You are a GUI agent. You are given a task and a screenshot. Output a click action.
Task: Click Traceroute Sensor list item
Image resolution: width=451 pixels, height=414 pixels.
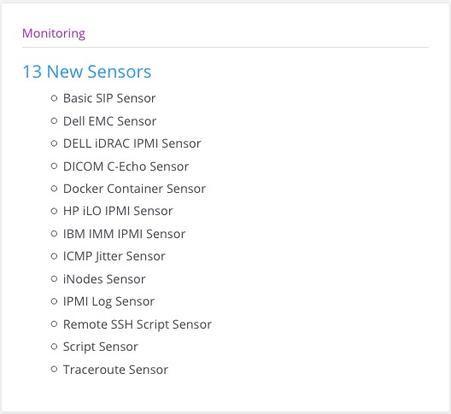(116, 370)
